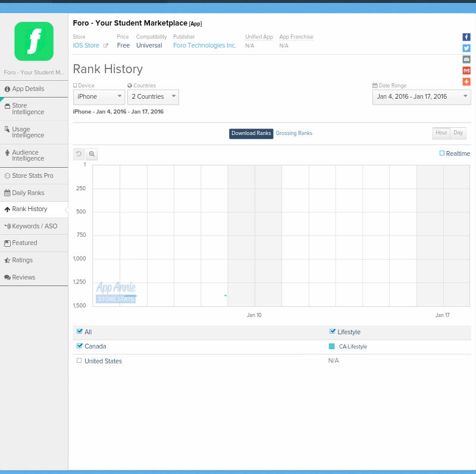Open Usage Intelligence section
This screenshot has height=474, width=476.
tap(34, 132)
